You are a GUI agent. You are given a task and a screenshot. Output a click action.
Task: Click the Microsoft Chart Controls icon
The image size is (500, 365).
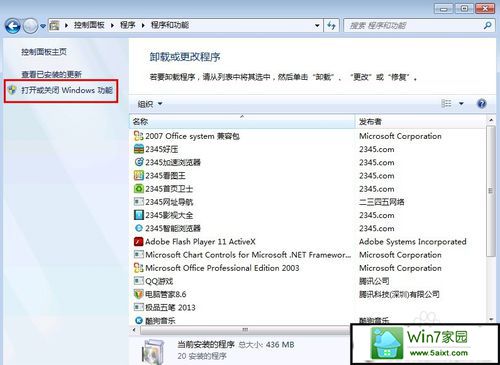138,255
